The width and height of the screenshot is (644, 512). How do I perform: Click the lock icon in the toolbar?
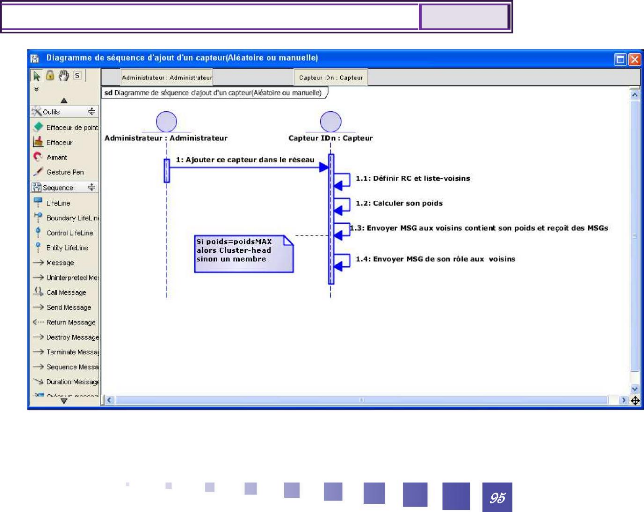tap(50, 75)
